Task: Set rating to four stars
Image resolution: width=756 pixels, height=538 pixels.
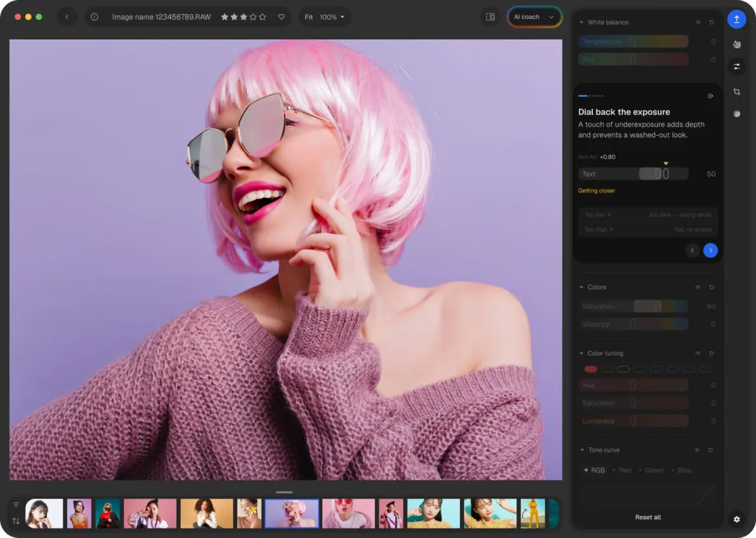Action: [253, 17]
